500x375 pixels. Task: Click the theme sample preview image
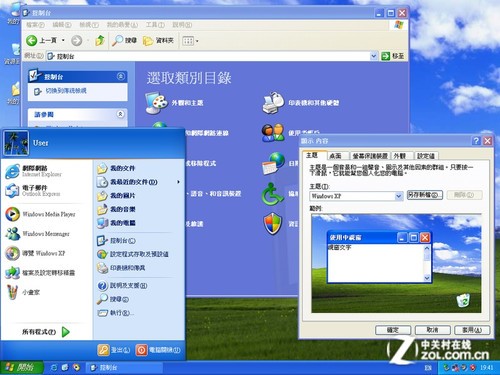click(x=396, y=263)
